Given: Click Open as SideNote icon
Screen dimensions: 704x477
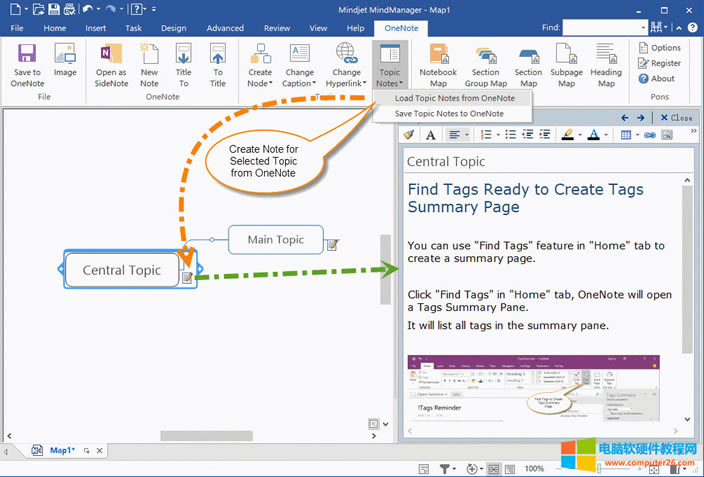Looking at the screenshot, I should pos(111,64).
